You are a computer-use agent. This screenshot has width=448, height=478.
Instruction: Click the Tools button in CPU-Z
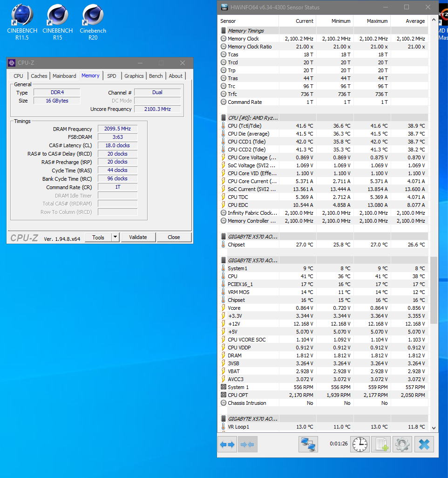point(98,237)
